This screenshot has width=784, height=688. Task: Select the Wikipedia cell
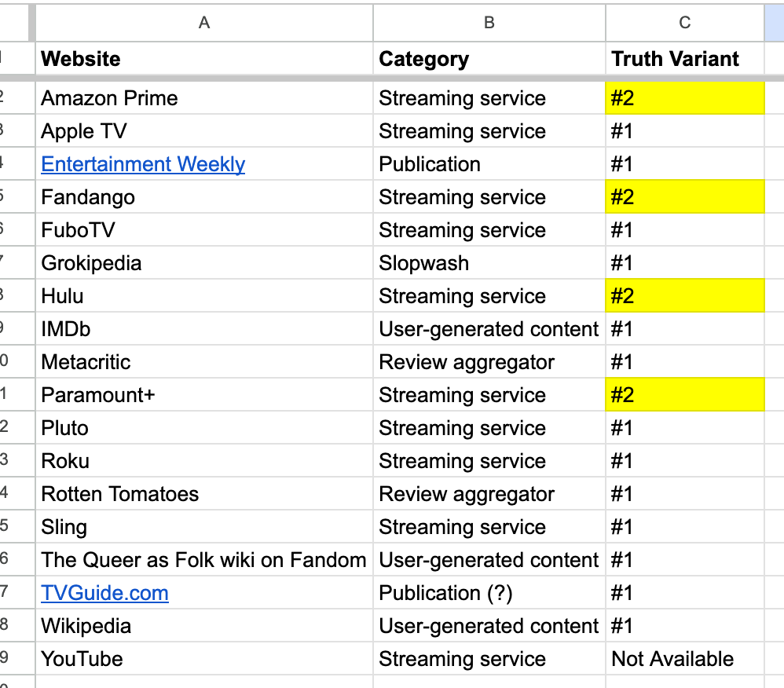coord(204,626)
